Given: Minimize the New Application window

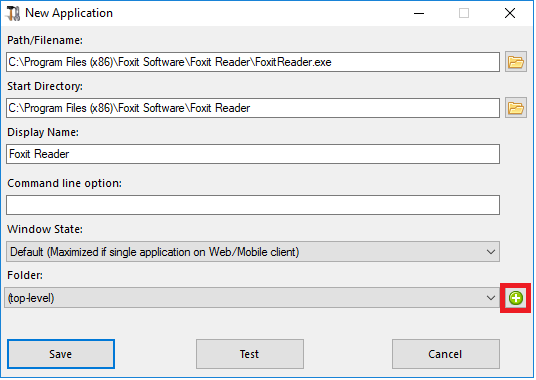Looking at the screenshot, I should (x=419, y=13).
